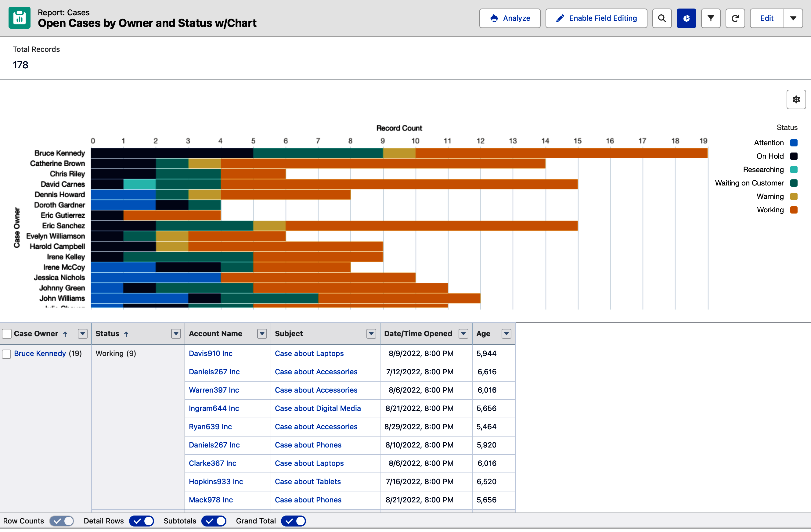Click the Analyze button
Image resolution: width=811 pixels, height=532 pixels.
510,18
